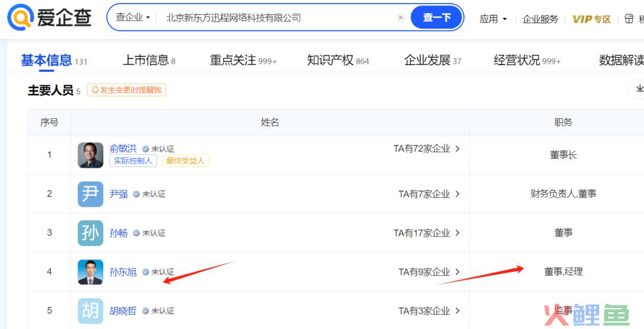Click 孙东旭's profile photo
The width and height of the screenshot is (644, 329).
click(x=90, y=272)
